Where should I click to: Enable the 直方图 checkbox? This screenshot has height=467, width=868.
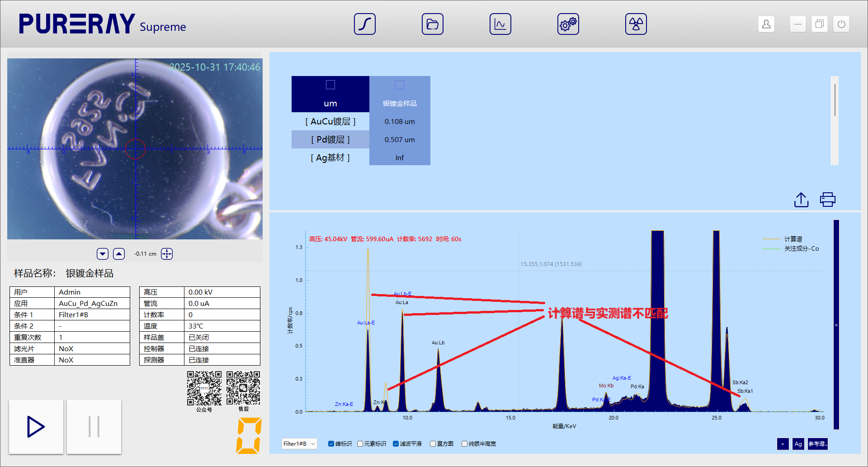433,444
